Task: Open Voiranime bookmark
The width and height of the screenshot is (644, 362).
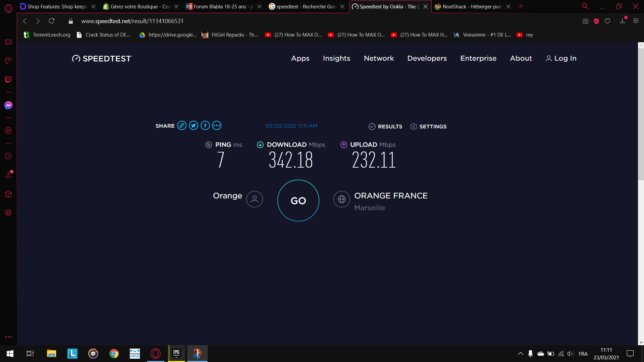Action: [x=482, y=35]
